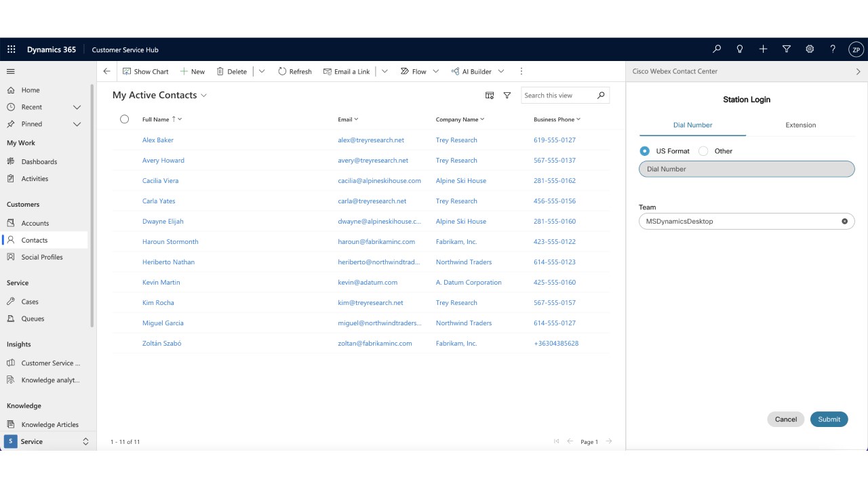Click the search magnifier in top bar

tap(717, 49)
